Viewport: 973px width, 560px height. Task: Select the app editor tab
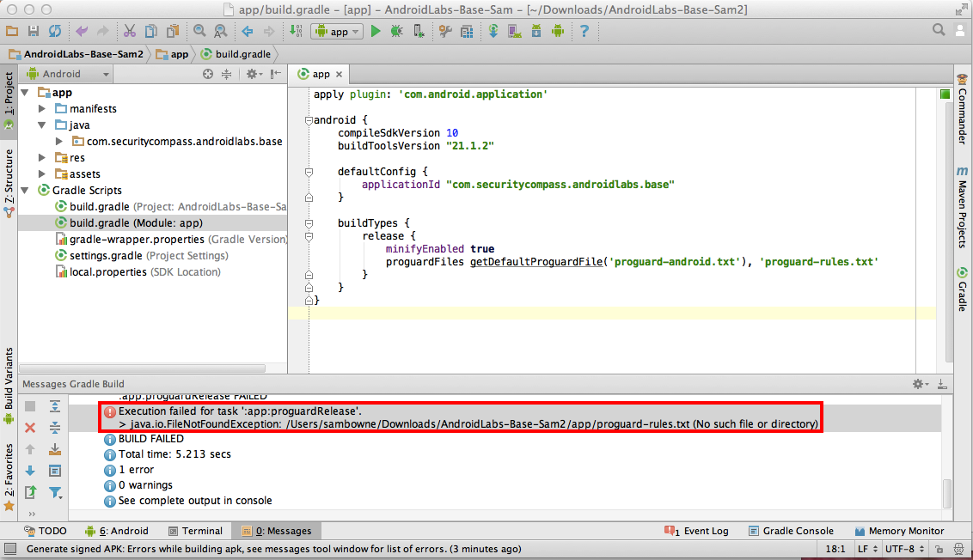pos(320,74)
